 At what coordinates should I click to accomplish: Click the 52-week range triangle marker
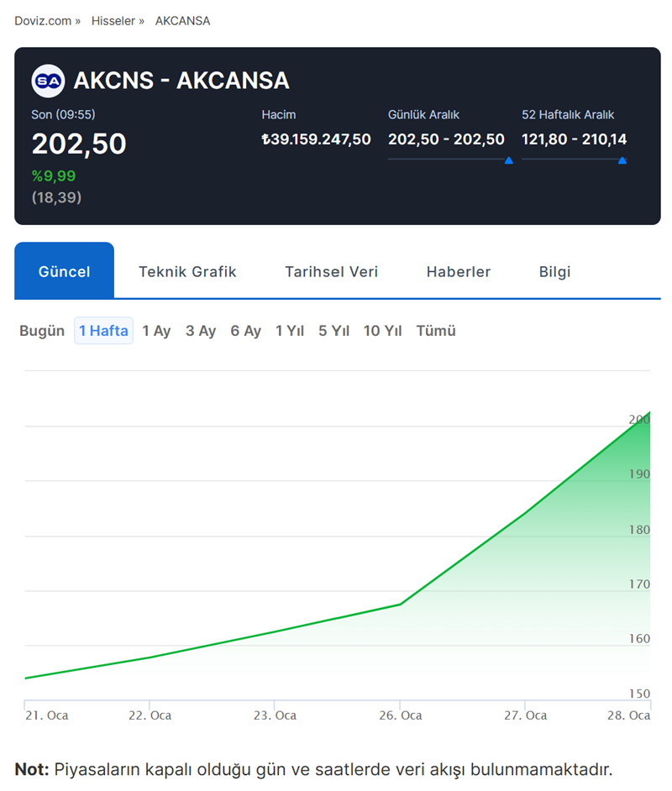pos(622,160)
